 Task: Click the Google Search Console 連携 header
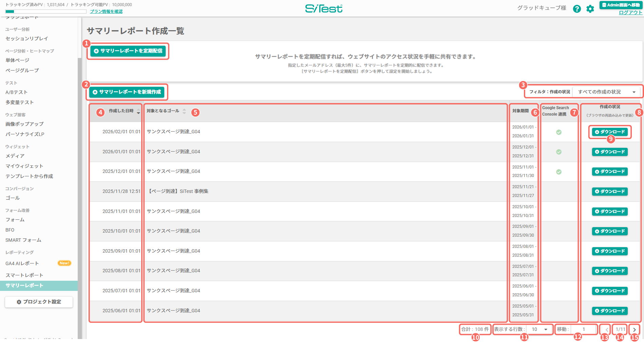pos(555,111)
